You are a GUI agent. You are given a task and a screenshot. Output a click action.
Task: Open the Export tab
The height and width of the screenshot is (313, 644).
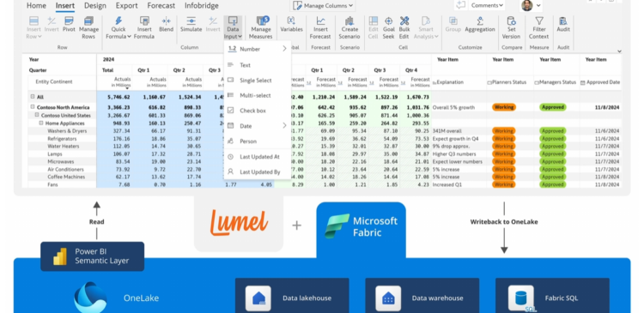[126, 6]
